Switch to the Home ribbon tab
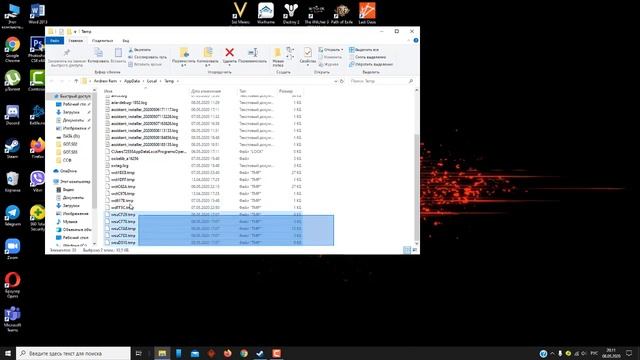640x360 pixels. point(76,40)
